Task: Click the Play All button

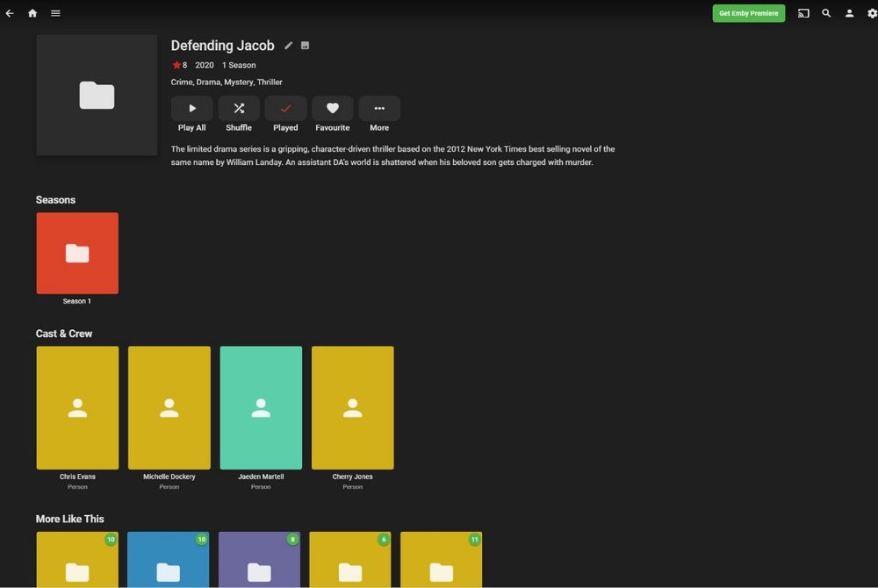Action: point(191,108)
